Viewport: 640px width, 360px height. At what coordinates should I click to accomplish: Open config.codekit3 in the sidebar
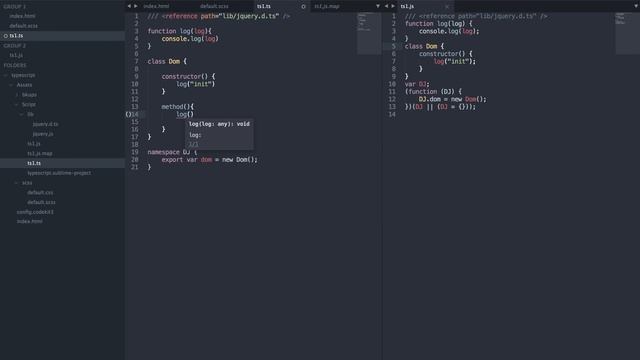[35, 212]
